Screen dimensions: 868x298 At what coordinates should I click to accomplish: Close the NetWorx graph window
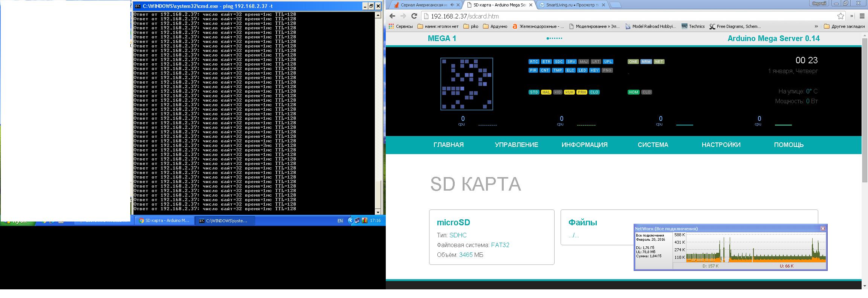click(823, 228)
